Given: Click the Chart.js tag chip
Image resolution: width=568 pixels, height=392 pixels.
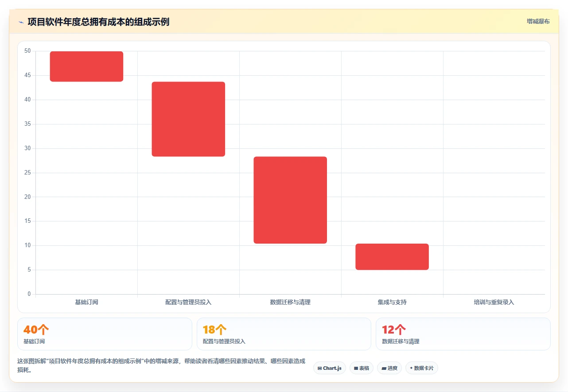Looking at the screenshot, I should [x=330, y=368].
